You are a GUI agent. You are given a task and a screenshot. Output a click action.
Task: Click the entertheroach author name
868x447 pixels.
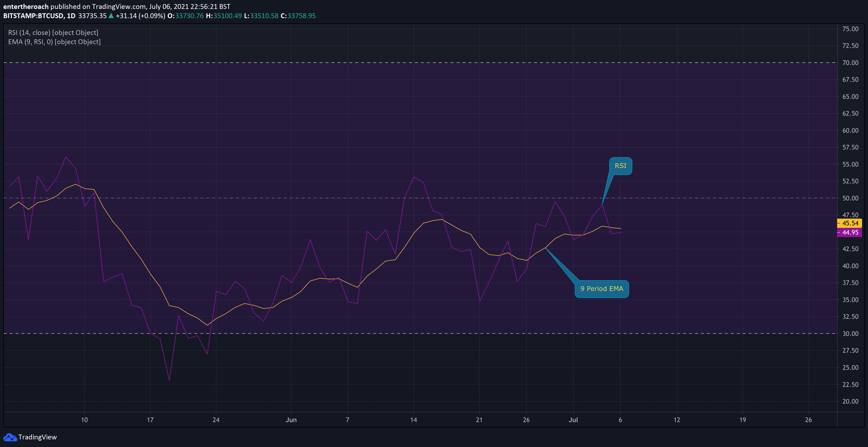pos(26,7)
